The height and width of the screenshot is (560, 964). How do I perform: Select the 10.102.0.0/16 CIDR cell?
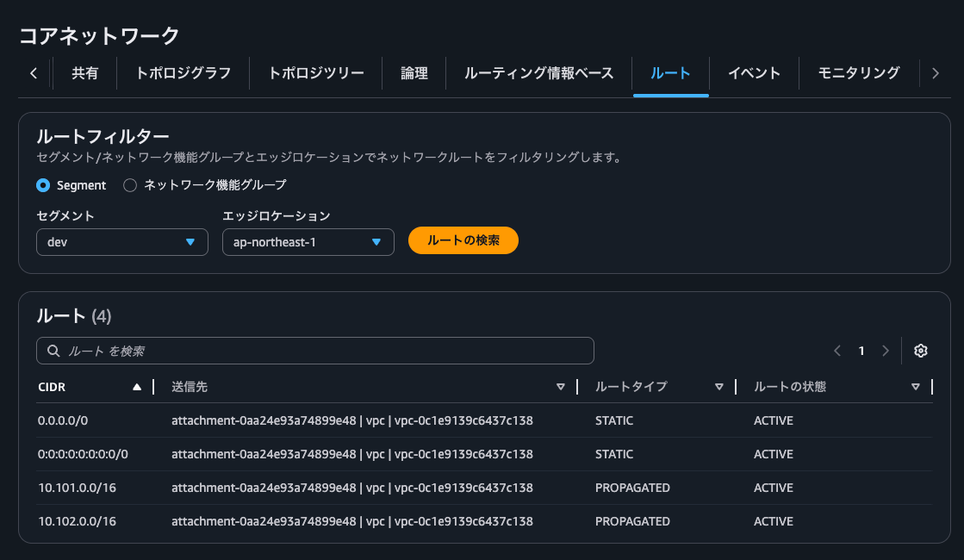click(x=77, y=521)
